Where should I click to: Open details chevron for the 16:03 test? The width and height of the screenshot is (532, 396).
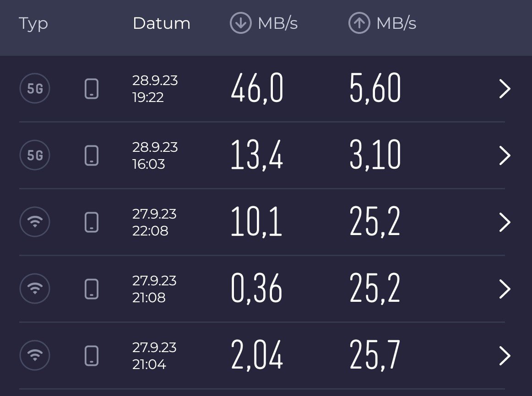[504, 156]
